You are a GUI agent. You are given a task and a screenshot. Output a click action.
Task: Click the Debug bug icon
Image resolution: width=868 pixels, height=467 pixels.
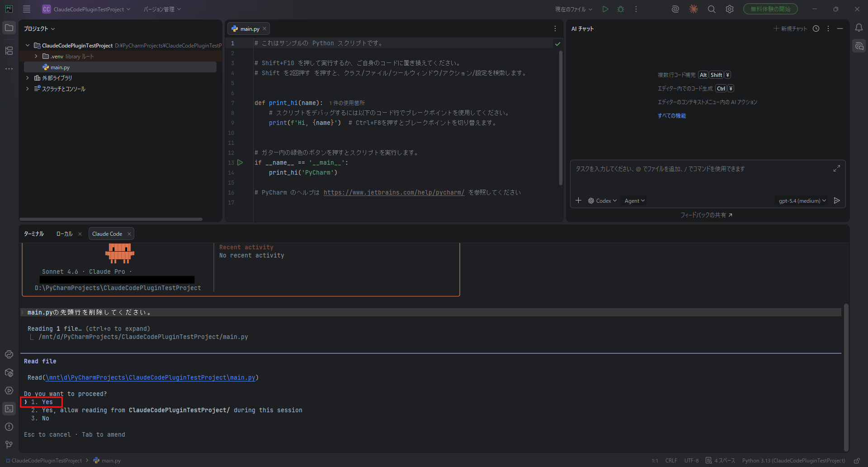click(621, 9)
